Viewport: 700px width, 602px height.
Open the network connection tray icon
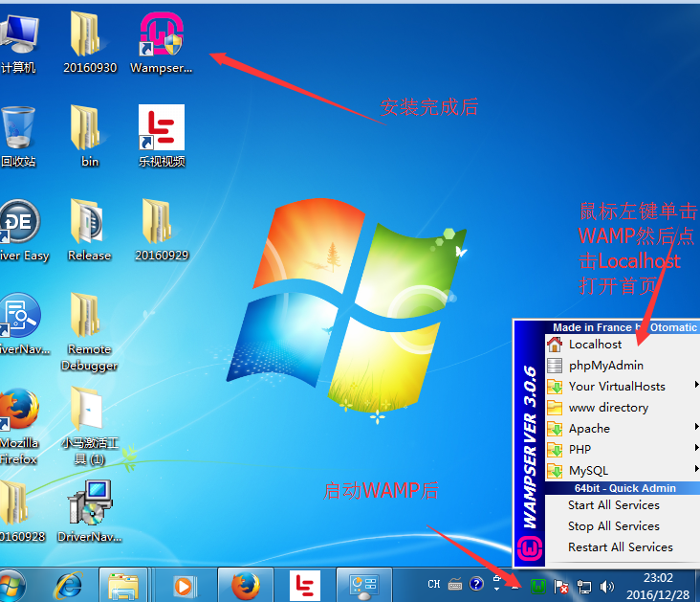(x=584, y=586)
